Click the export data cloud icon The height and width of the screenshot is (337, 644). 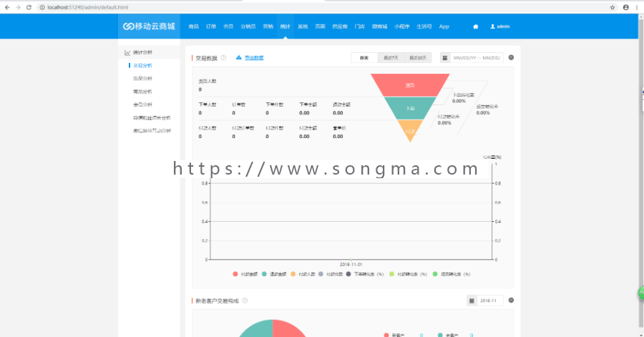point(238,57)
